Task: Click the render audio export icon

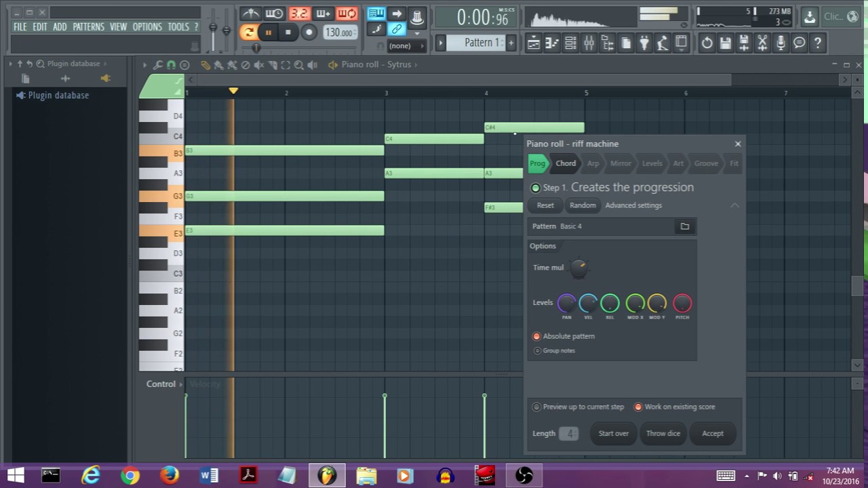Action: pyautogui.click(x=744, y=43)
